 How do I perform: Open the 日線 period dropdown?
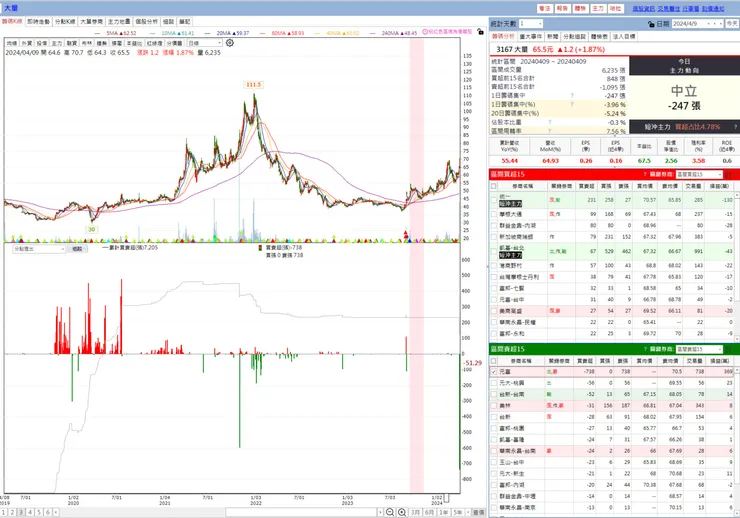click(x=204, y=43)
